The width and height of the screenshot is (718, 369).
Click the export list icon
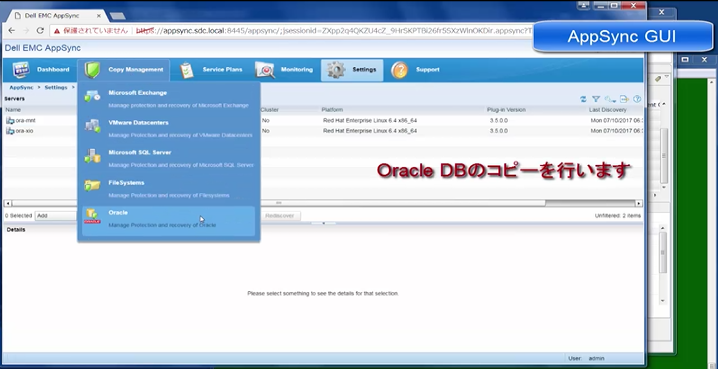tap(624, 99)
